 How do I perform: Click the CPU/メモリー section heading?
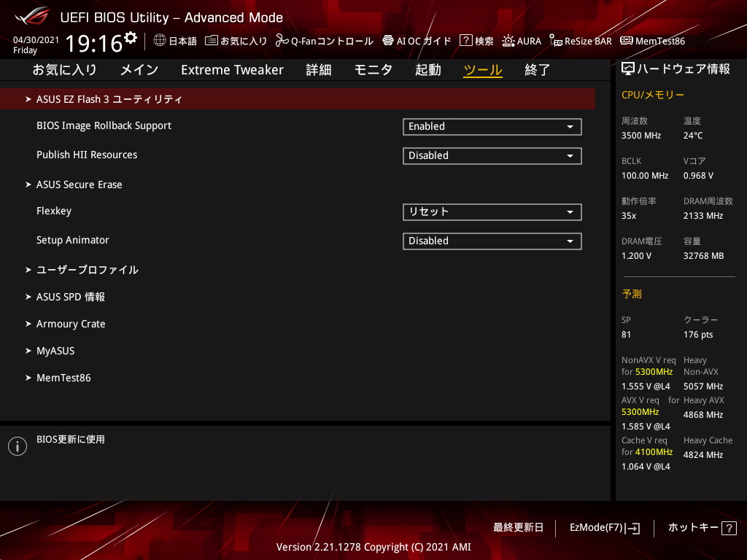(653, 95)
